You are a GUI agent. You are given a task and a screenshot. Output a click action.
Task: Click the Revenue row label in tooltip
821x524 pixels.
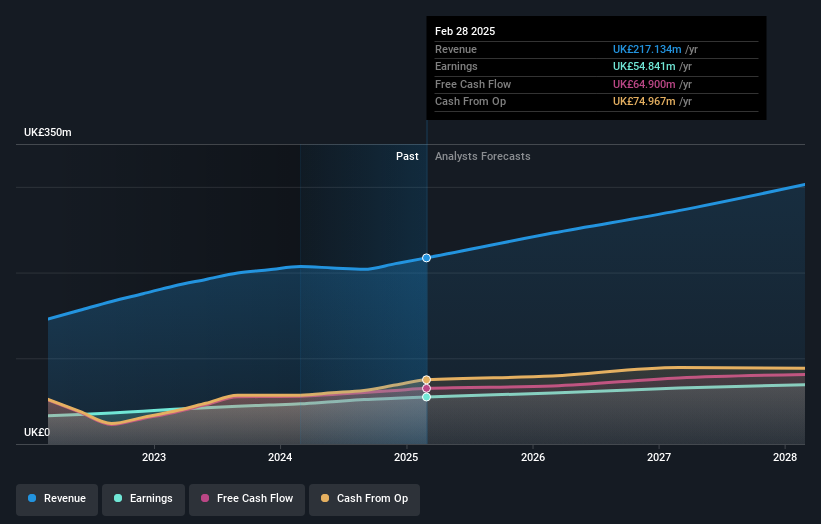click(x=456, y=49)
